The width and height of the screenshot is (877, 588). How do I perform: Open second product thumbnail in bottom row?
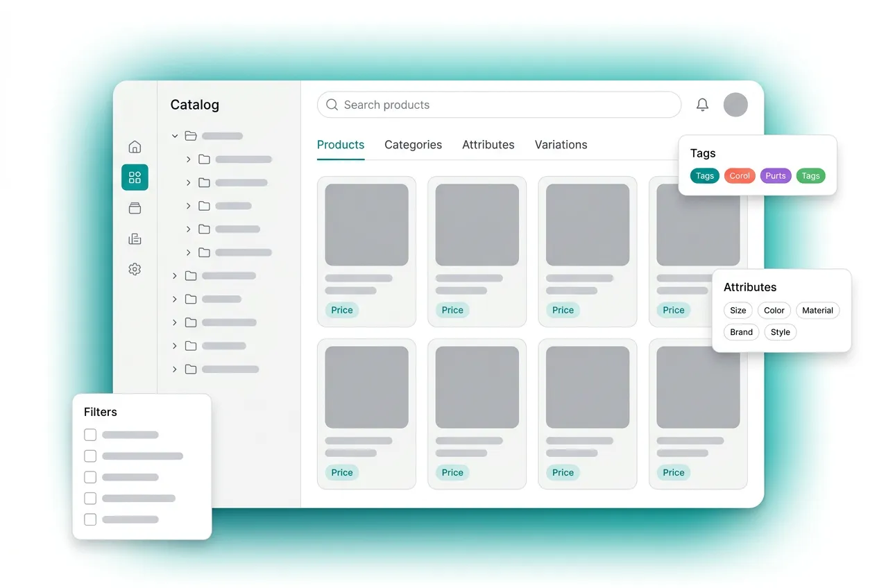click(x=477, y=387)
